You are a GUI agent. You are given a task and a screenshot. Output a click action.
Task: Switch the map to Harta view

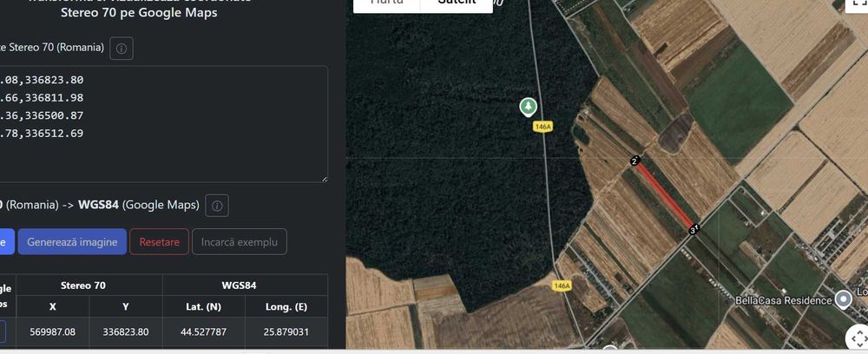(387, 3)
